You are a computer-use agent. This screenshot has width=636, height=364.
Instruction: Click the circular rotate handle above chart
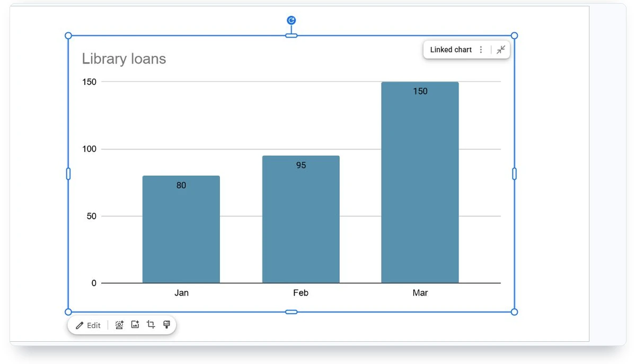tap(291, 21)
